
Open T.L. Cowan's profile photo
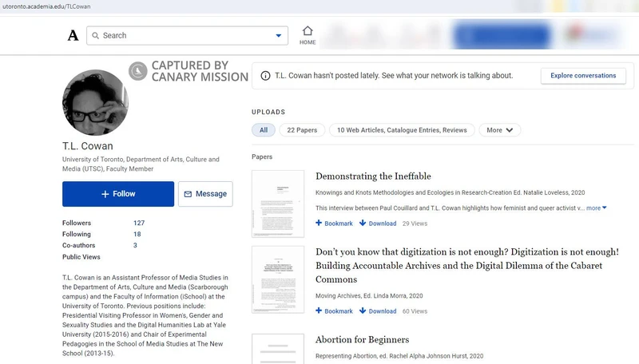95,103
